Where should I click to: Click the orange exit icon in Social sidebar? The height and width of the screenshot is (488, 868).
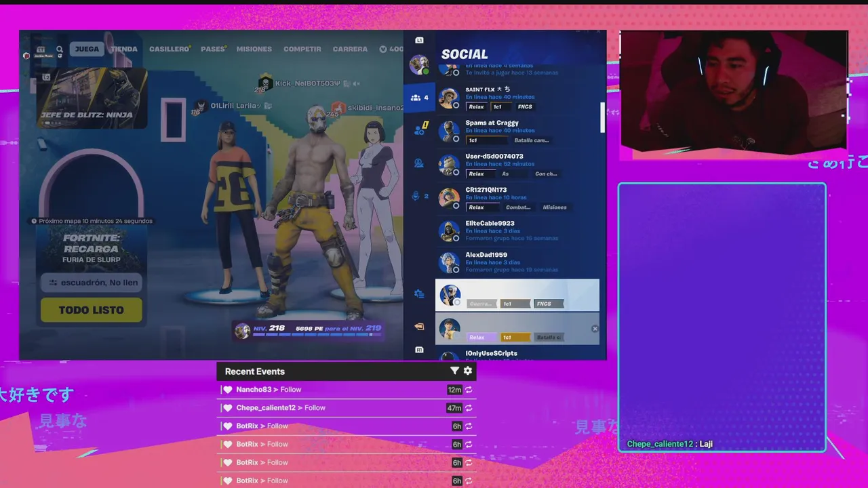pos(419,327)
